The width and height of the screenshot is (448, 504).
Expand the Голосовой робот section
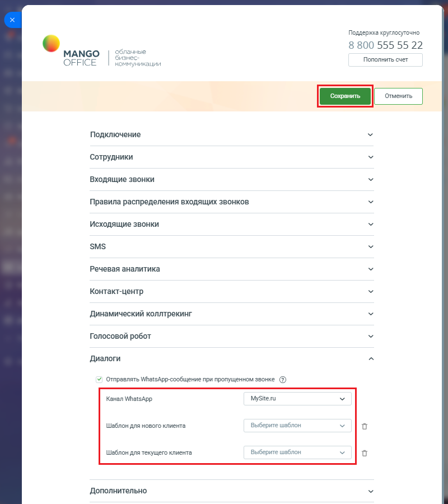coord(231,336)
